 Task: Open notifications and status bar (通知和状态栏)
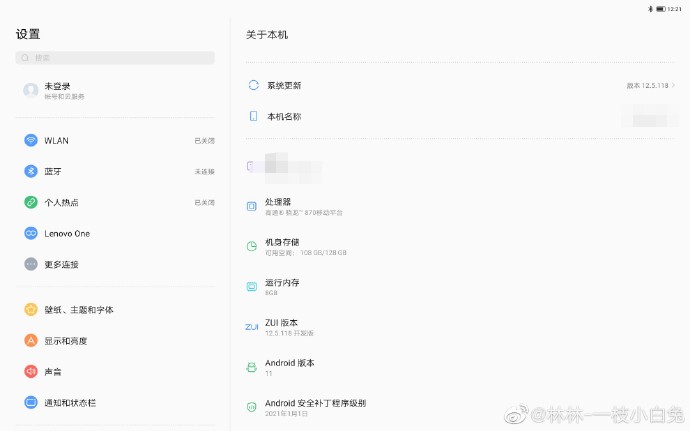[x=115, y=402]
